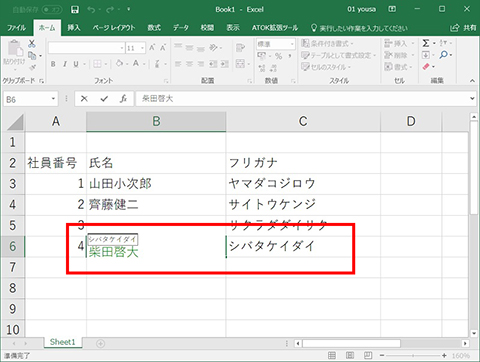The height and width of the screenshot is (362, 480).
Task: Click the Save icon in the title bar
Action: point(75,9)
